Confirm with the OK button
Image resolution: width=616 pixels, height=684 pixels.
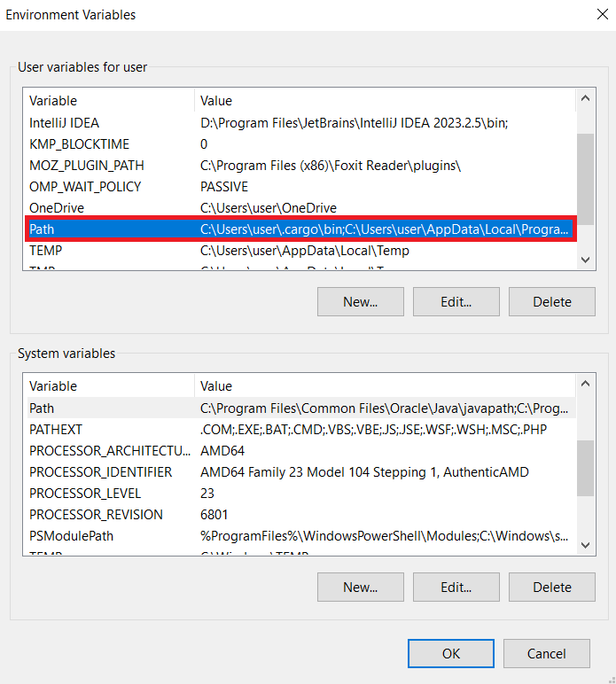point(451,653)
